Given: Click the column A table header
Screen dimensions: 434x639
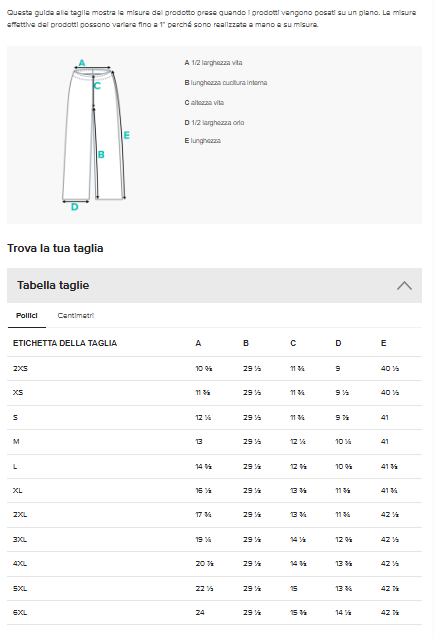Looking at the screenshot, I should coord(198,343).
